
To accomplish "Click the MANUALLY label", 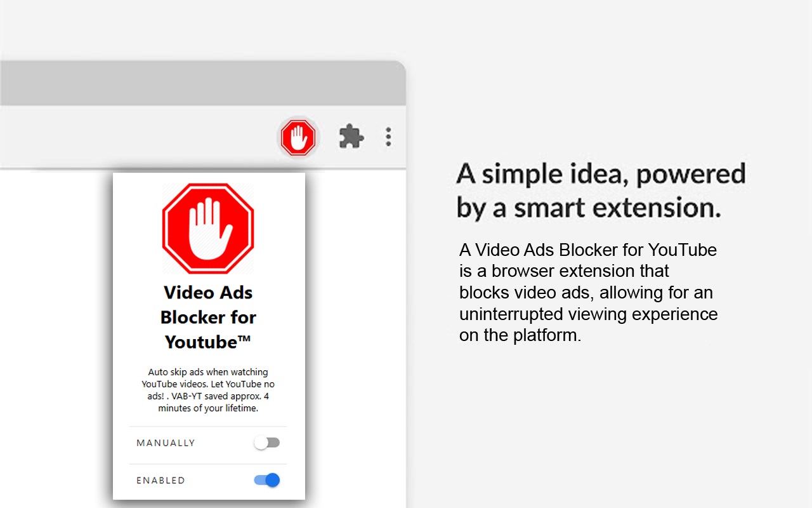I will 166,443.
